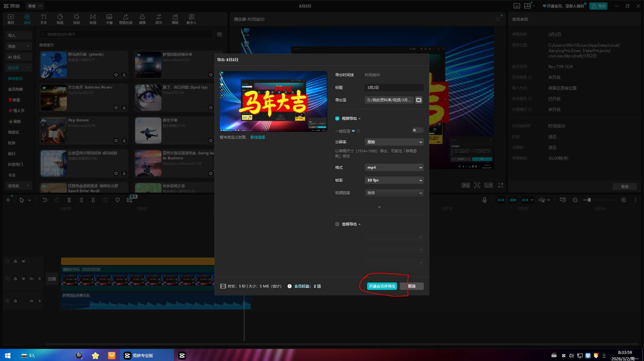The height and width of the screenshot is (361, 644).
Task: Click the 前往选择 cover link
Action: (257, 137)
